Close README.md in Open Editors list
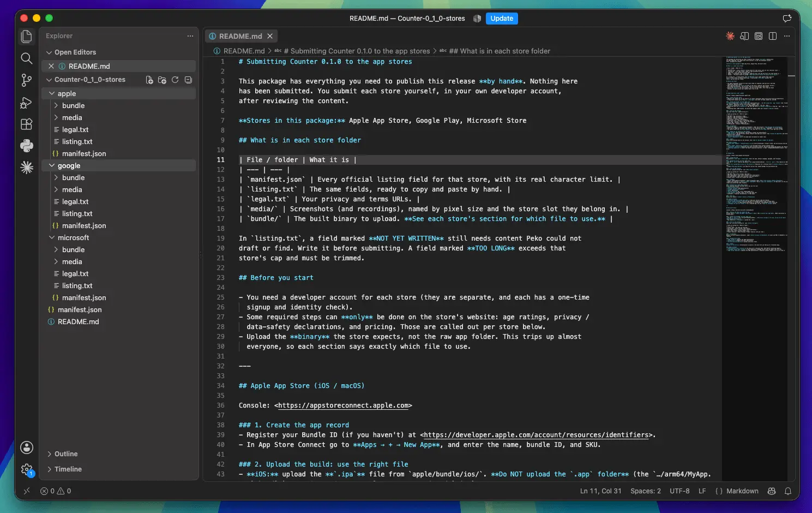This screenshot has width=812, height=513. pos(51,66)
